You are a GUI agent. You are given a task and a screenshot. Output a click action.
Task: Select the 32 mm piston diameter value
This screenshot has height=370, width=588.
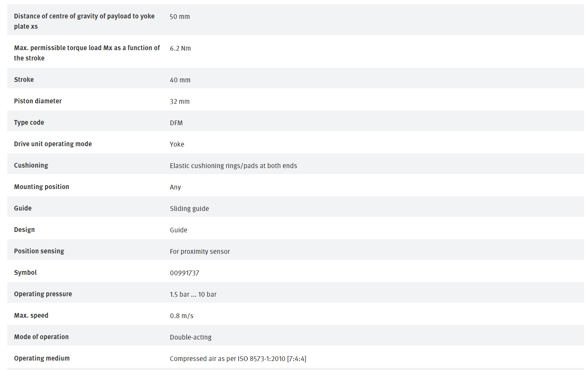coord(179,102)
